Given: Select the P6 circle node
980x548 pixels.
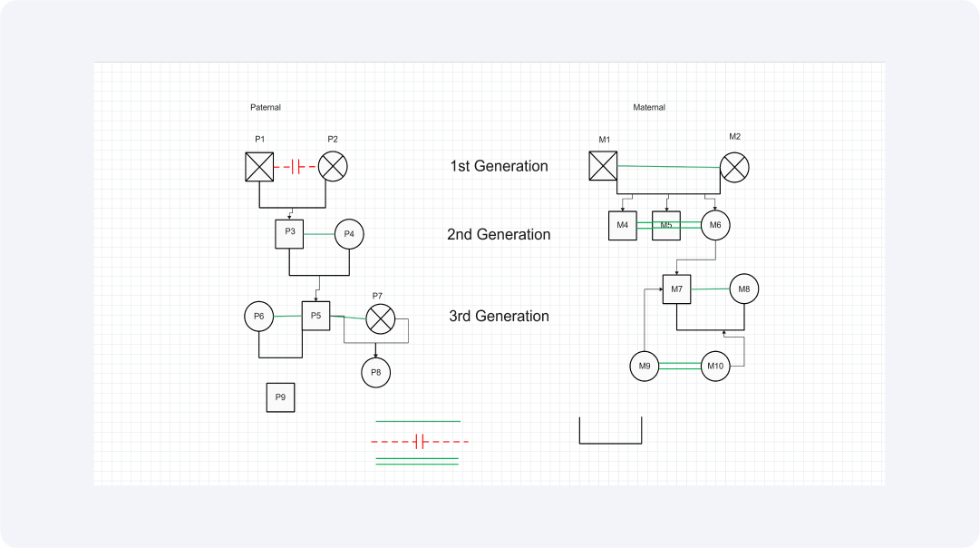Looking at the screenshot, I should [258, 317].
